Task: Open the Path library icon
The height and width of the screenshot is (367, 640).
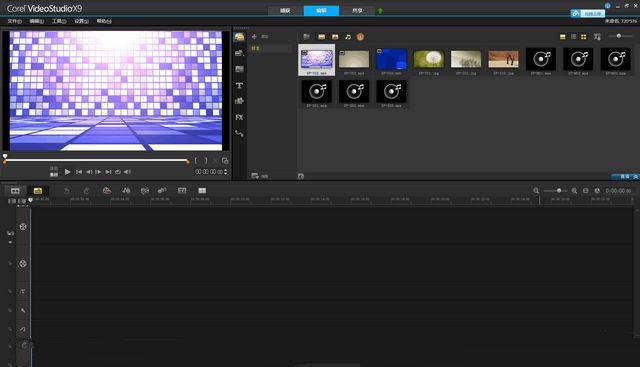Action: 239,133
